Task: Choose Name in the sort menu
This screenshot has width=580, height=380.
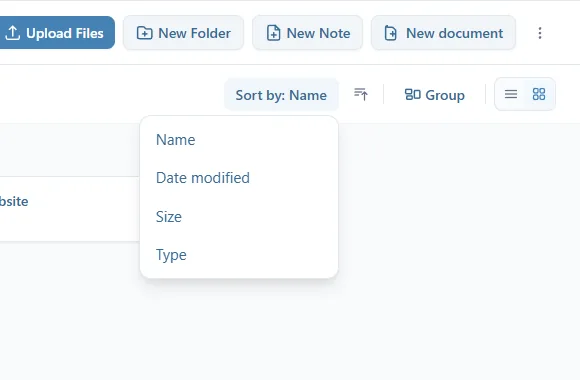Action: [239, 140]
